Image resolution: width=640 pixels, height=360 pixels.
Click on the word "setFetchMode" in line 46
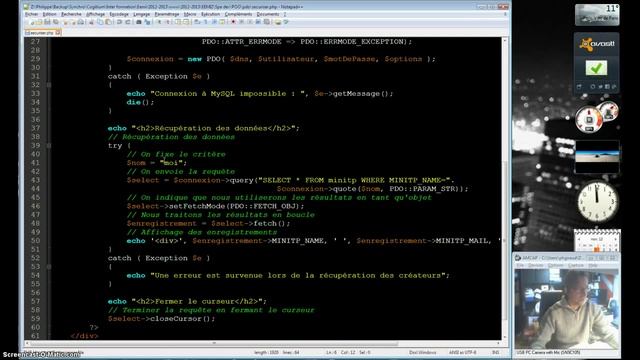196,206
